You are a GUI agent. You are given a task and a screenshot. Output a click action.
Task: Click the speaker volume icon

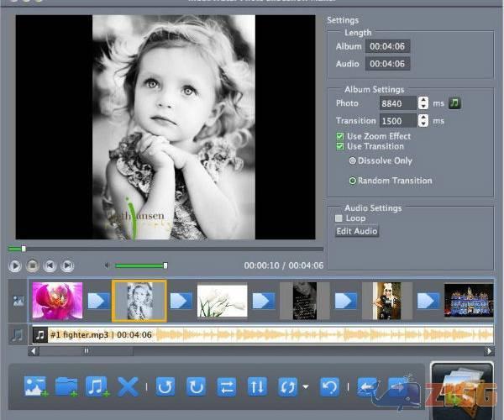coord(107,265)
